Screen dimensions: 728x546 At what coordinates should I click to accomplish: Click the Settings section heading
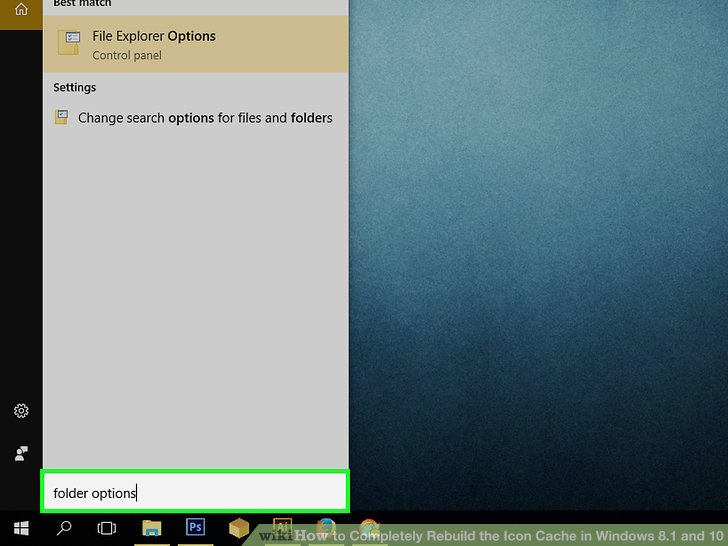pyautogui.click(x=74, y=87)
